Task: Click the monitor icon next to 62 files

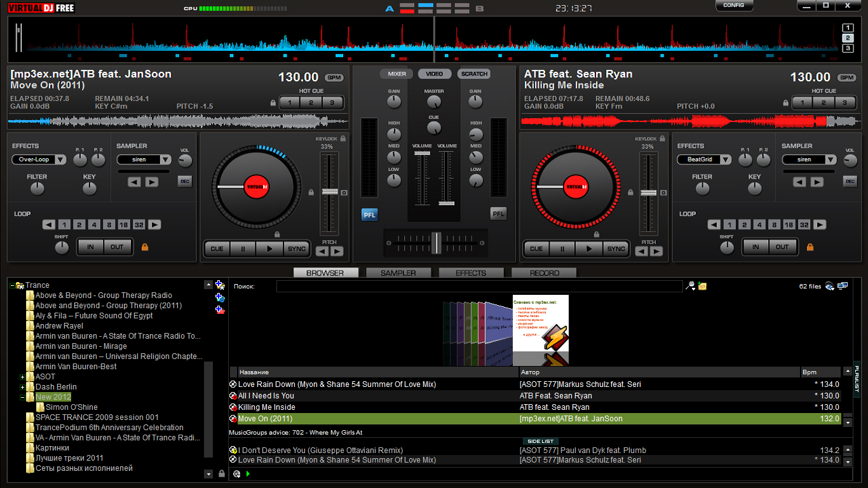Action: pos(843,287)
